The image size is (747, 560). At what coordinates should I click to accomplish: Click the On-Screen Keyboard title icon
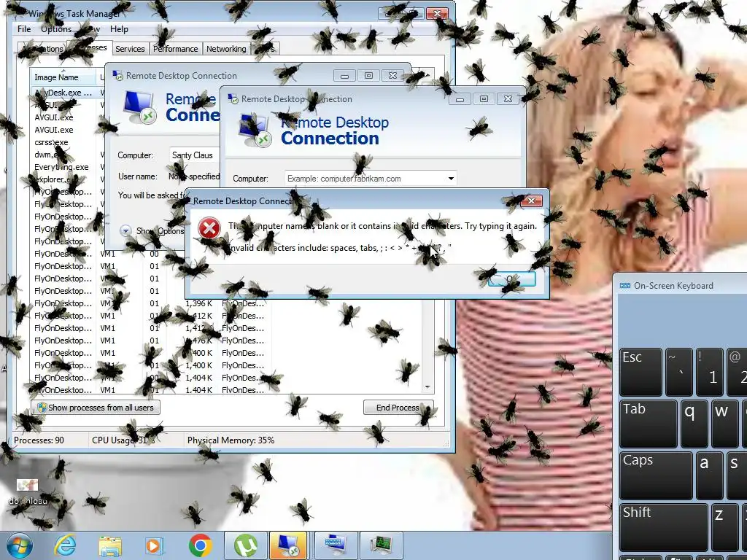[x=624, y=286]
